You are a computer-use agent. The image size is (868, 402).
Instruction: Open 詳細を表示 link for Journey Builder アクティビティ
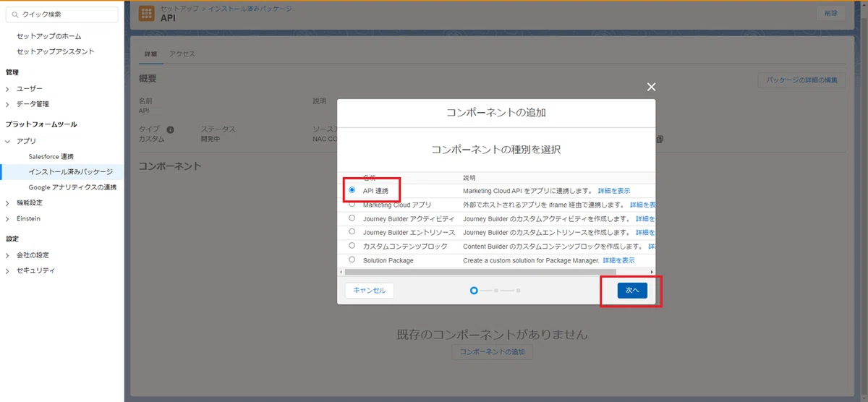coord(645,218)
